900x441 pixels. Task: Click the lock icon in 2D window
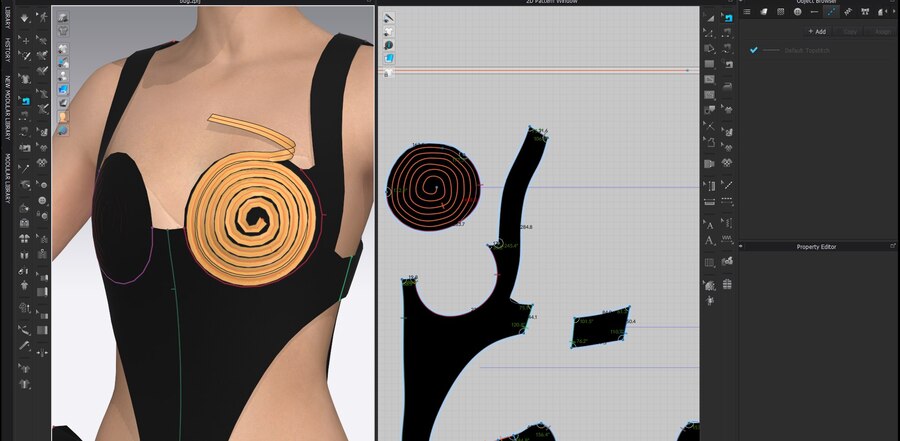387,74
